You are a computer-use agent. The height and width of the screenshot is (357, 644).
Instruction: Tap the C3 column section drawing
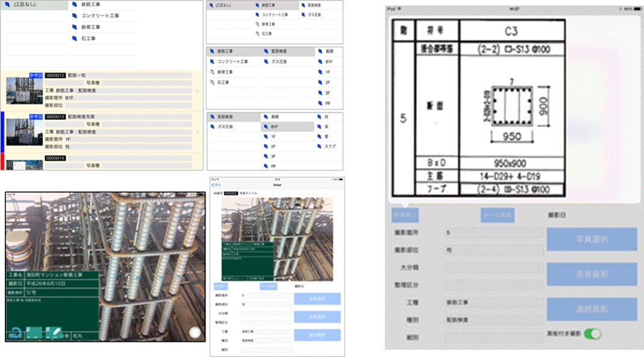479,107
